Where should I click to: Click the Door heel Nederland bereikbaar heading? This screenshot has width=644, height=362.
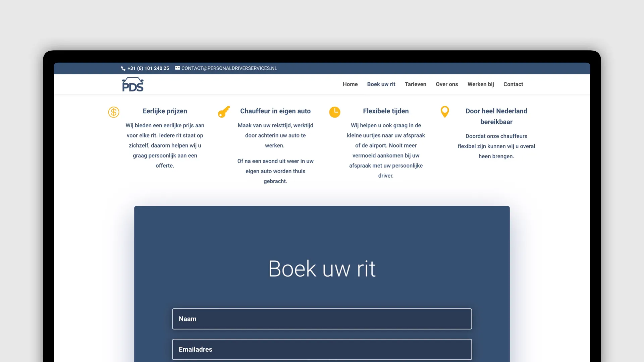click(496, 116)
